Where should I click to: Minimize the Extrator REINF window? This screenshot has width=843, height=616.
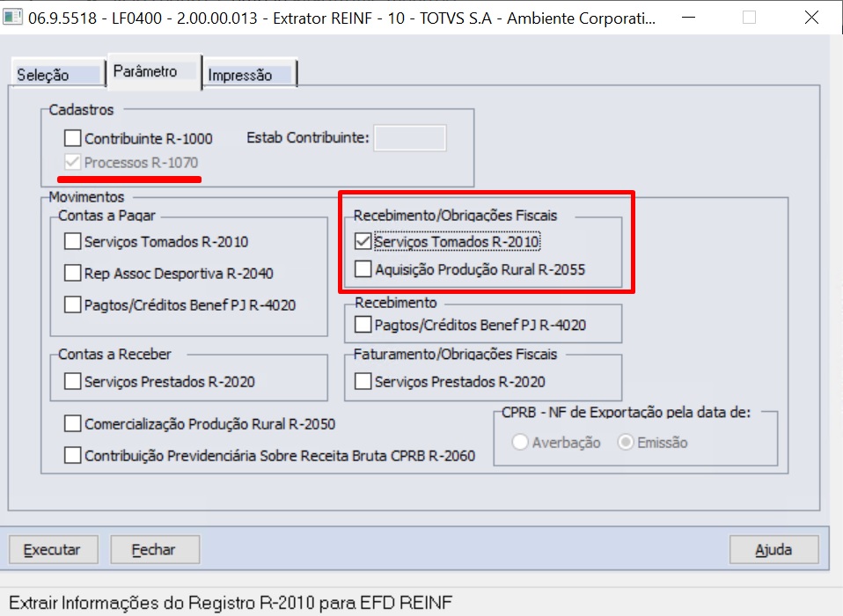click(688, 18)
